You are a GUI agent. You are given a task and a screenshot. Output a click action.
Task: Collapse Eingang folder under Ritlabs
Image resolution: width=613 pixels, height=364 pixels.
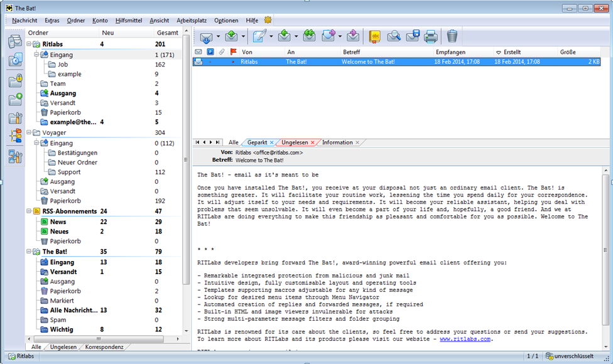coord(36,55)
